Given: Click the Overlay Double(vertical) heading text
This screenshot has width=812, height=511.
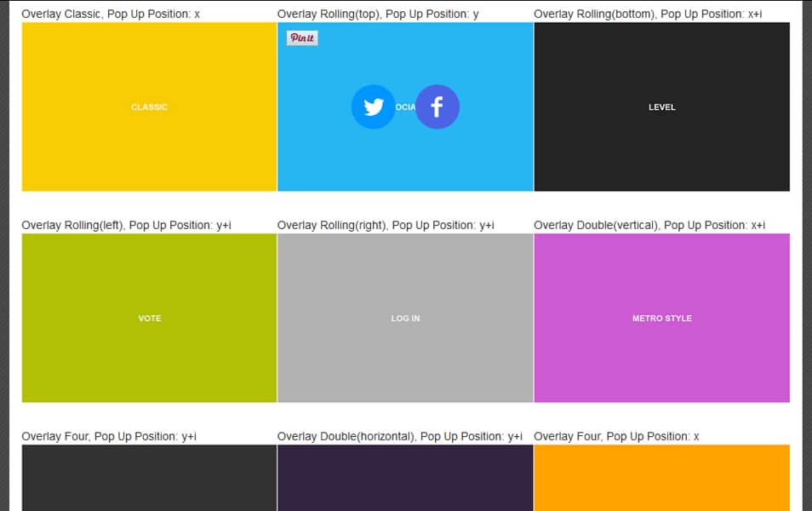Looking at the screenshot, I should (649, 225).
